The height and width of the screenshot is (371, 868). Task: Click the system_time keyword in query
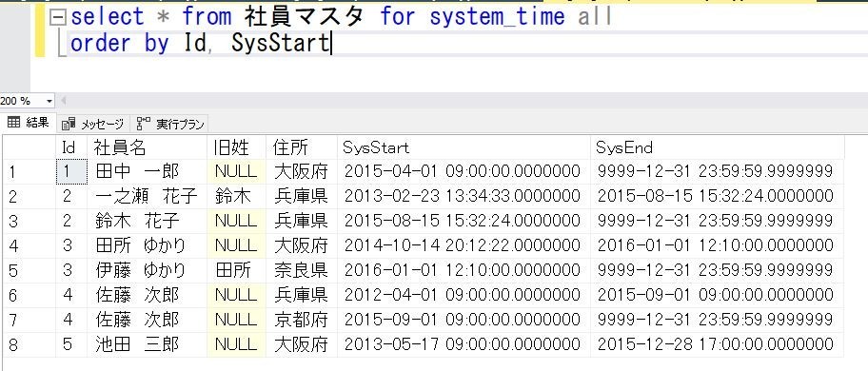coord(497,16)
